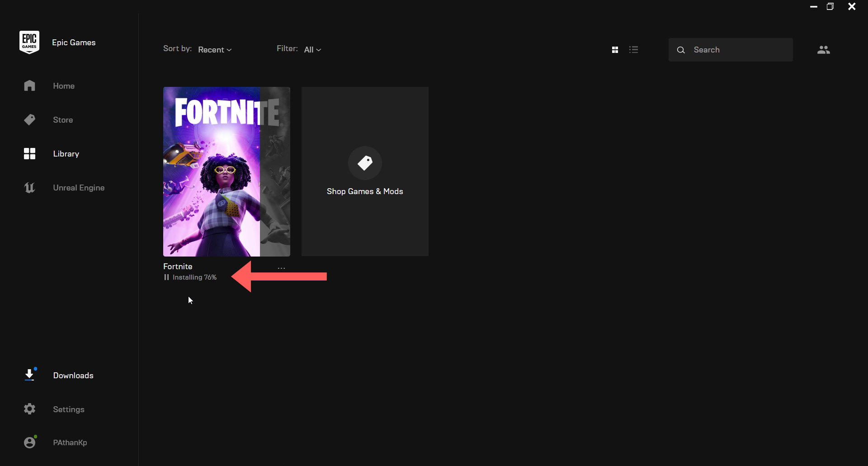868x466 pixels.
Task: Open Settings from the sidebar
Action: click(29, 409)
